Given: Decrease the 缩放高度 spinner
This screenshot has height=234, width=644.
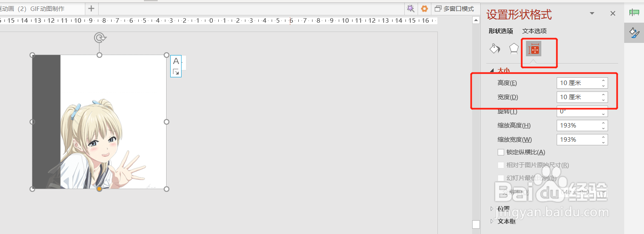Looking at the screenshot, I should coord(604,128).
